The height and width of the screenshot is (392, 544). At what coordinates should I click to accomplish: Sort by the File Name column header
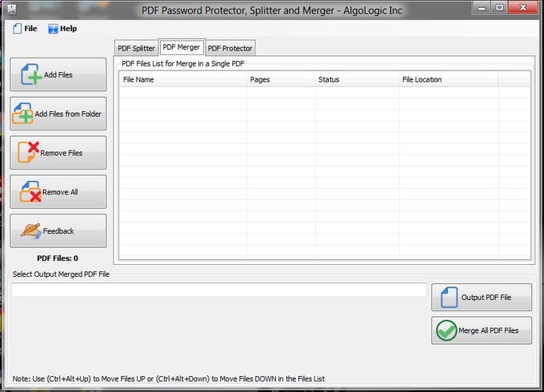183,79
